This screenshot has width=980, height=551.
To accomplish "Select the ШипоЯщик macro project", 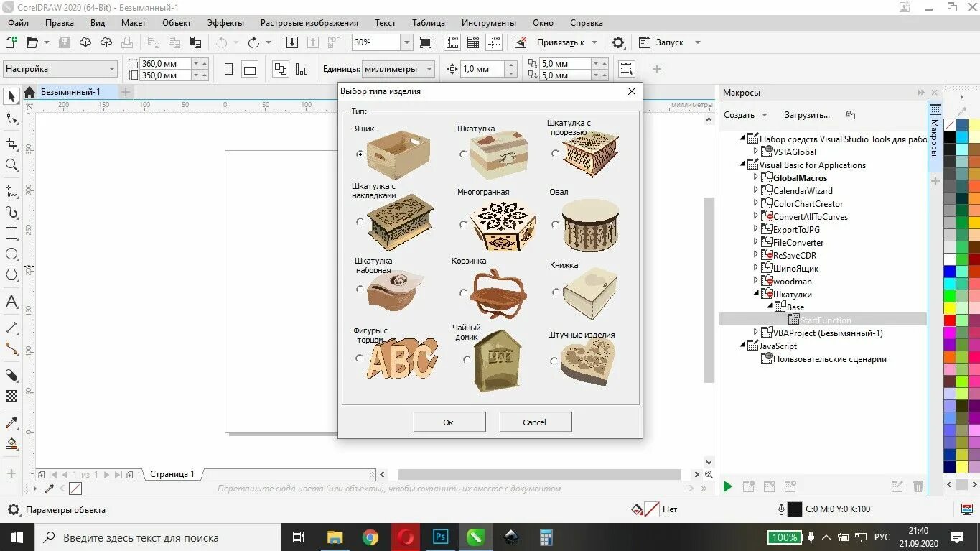I will point(795,268).
